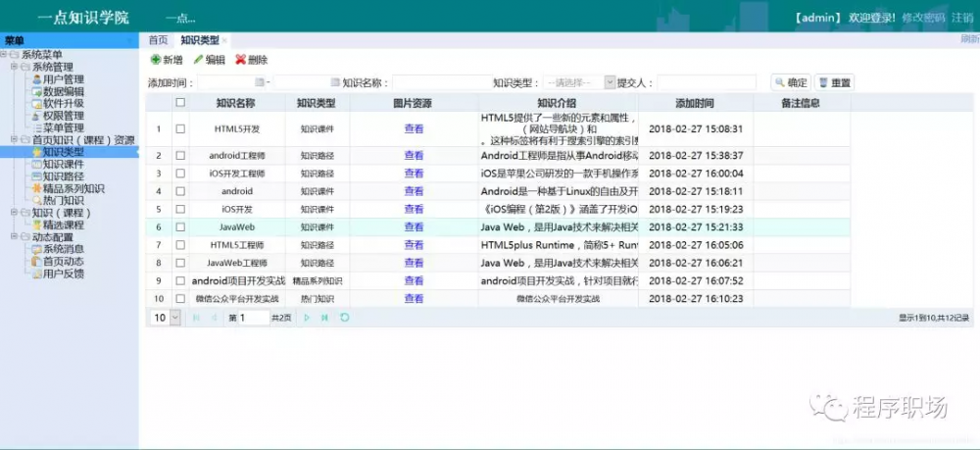Open 软件升级 in the sidebar
This screenshot has height=450, width=980.
[x=63, y=104]
